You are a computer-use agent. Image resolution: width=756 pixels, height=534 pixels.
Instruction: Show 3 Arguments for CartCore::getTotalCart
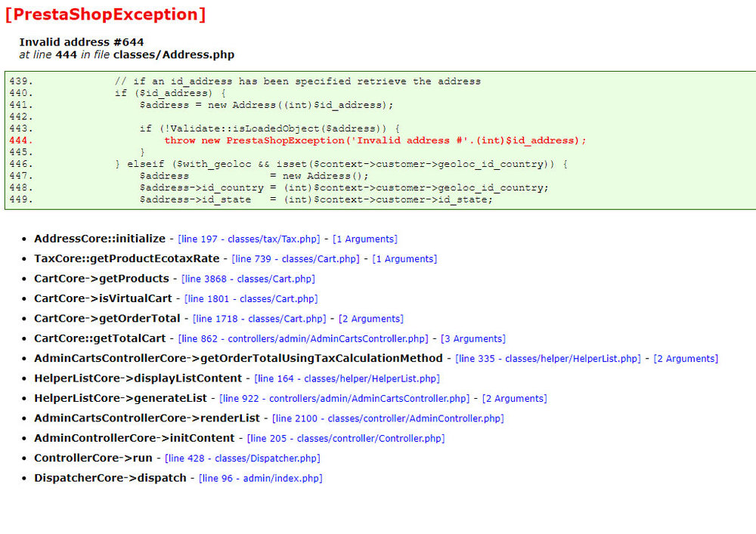tap(473, 339)
